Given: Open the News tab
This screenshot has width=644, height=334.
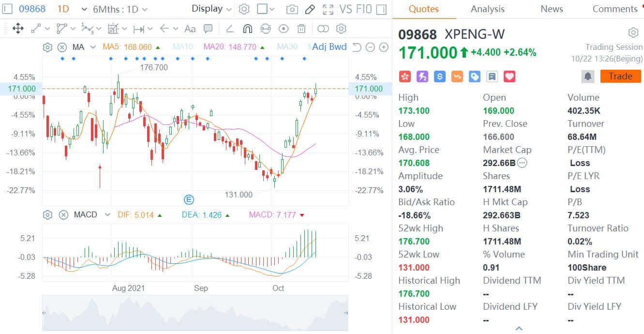Looking at the screenshot, I should click(x=552, y=9).
